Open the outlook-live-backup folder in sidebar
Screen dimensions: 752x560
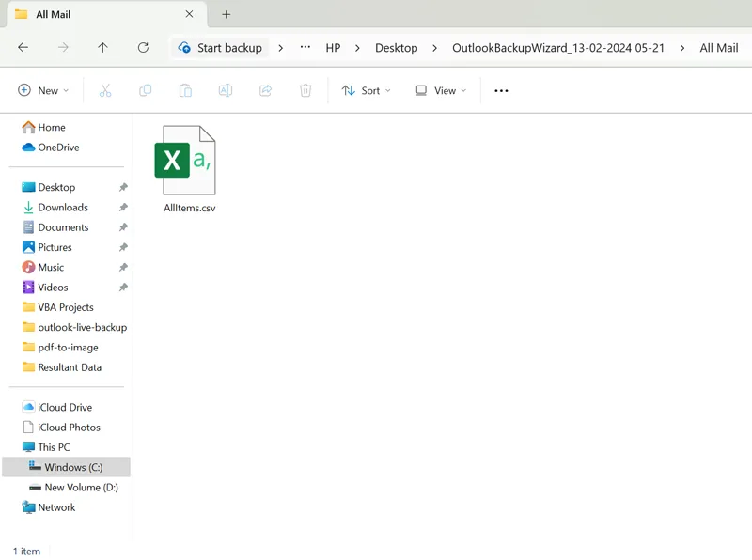(82, 327)
